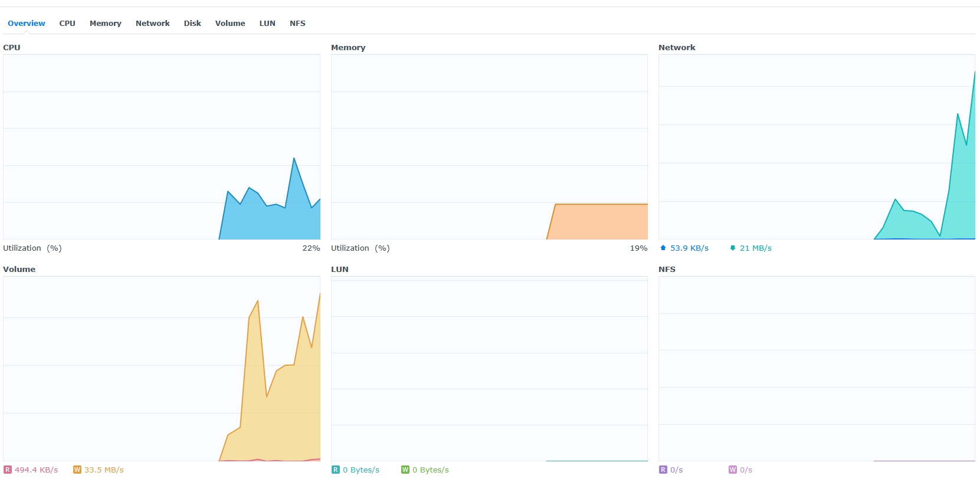
Task: Switch to the CPU tab
Action: (x=67, y=24)
